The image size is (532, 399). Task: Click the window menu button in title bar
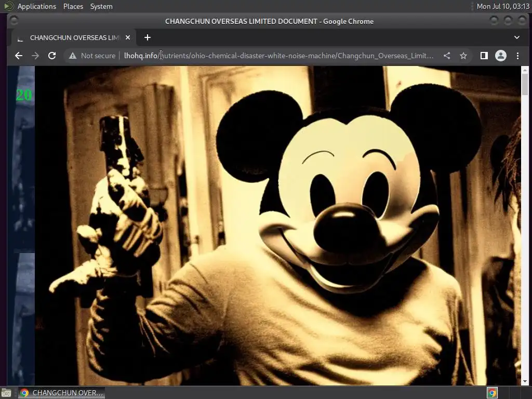14,21
